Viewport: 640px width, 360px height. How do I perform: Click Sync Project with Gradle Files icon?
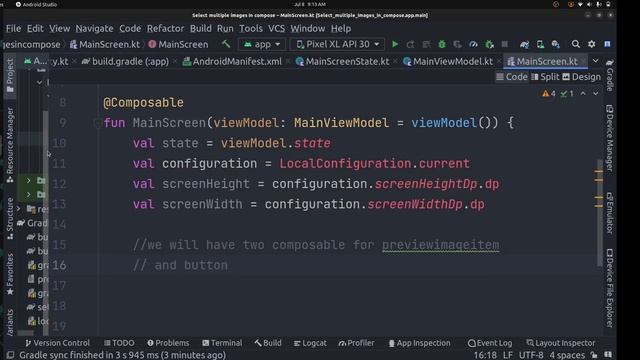(524, 44)
